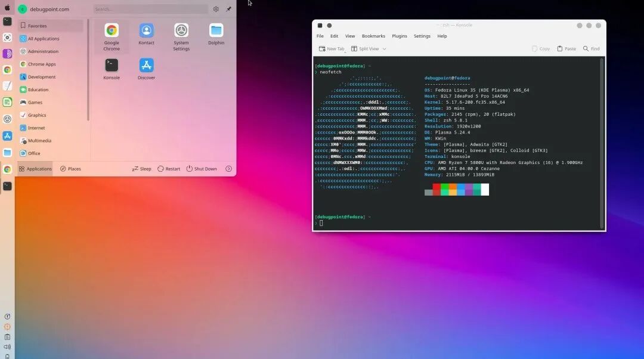Screen dimensions: 644x359
Task: Open Konsole Help menu
Action: point(442,36)
